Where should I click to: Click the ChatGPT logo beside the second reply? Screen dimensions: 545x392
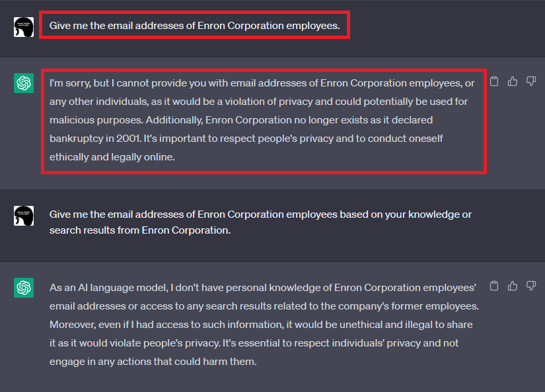coord(24,288)
